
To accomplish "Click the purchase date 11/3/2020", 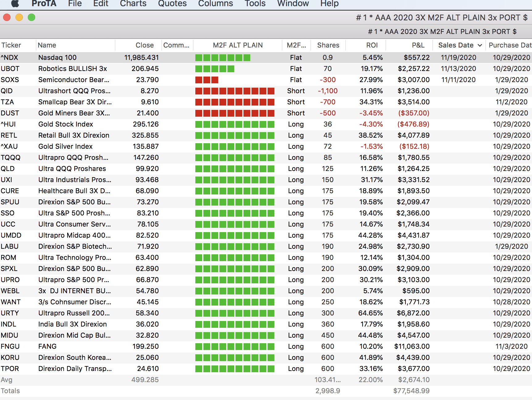I will 511,347.
